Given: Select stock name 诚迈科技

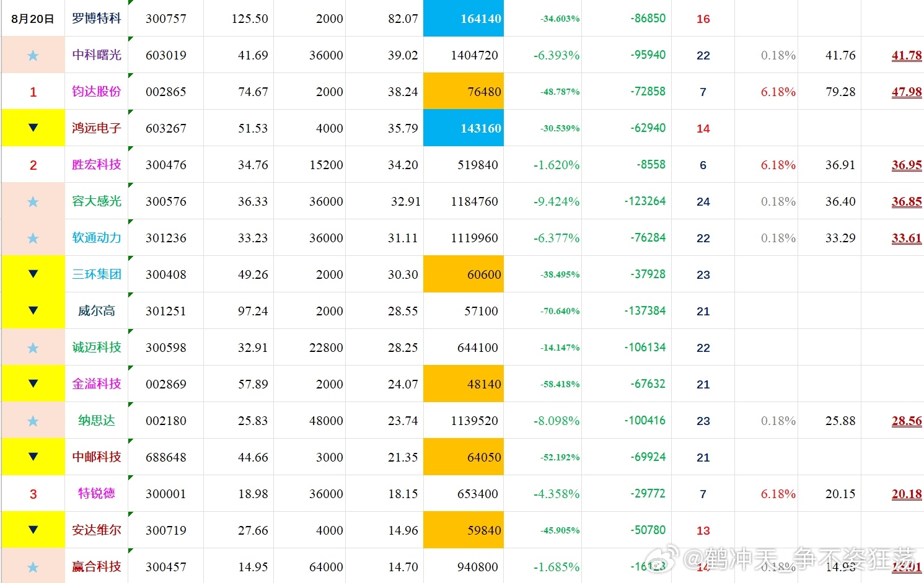Looking at the screenshot, I should point(97,348).
